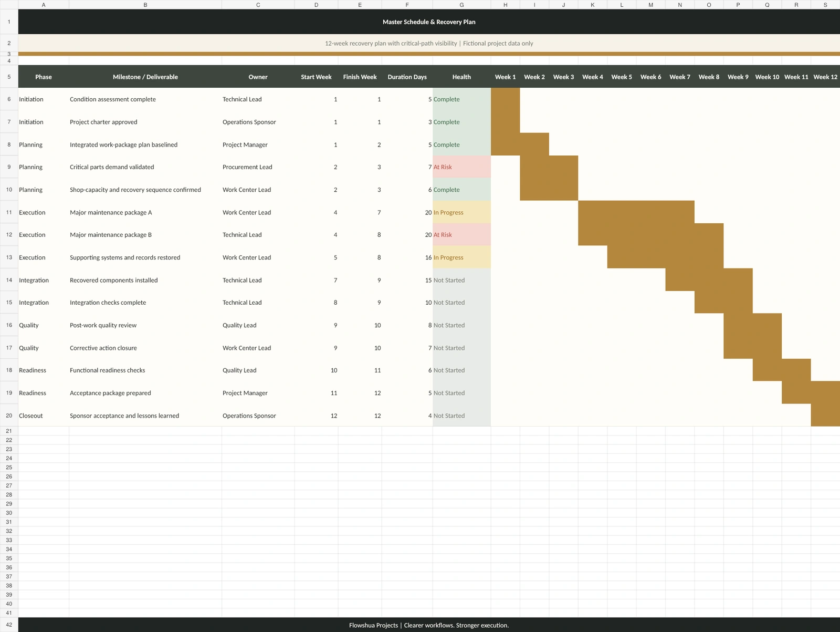
Task: Select 'Critical parts demand validated' cell
Action: coord(145,167)
